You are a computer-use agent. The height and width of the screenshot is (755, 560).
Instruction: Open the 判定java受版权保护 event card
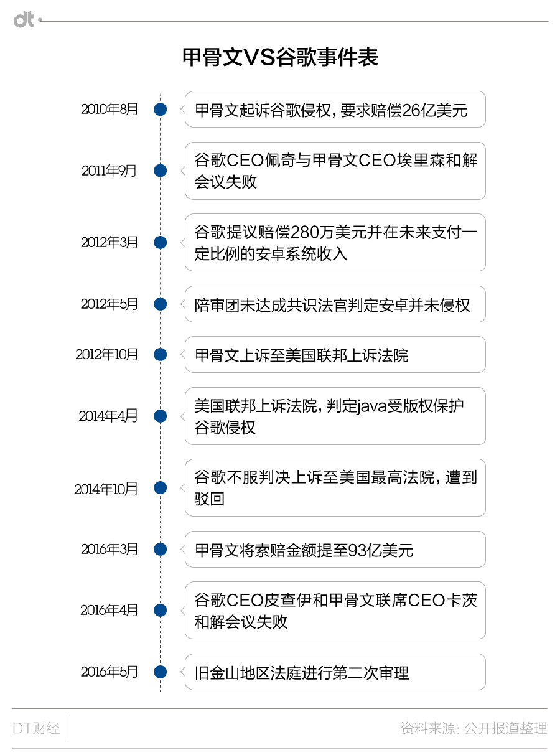click(x=335, y=416)
